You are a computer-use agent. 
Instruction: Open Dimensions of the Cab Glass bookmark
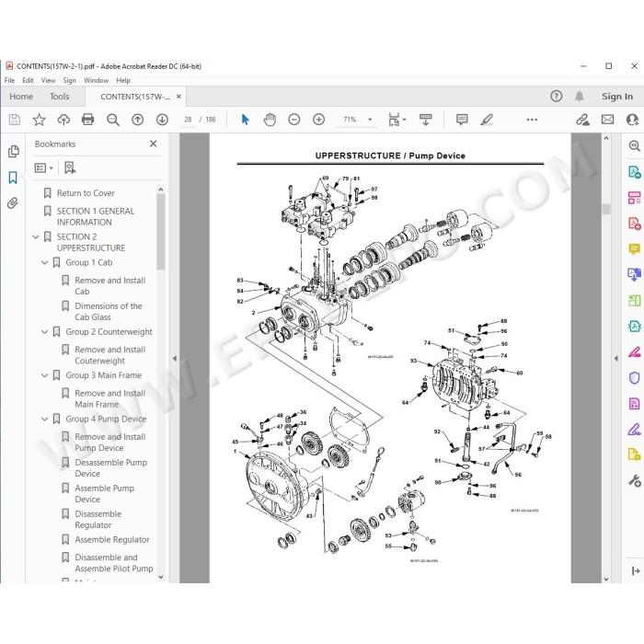109,311
